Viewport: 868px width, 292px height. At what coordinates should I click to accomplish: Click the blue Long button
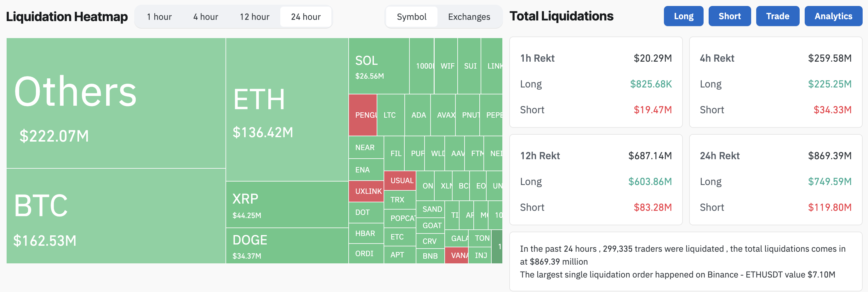pyautogui.click(x=683, y=16)
